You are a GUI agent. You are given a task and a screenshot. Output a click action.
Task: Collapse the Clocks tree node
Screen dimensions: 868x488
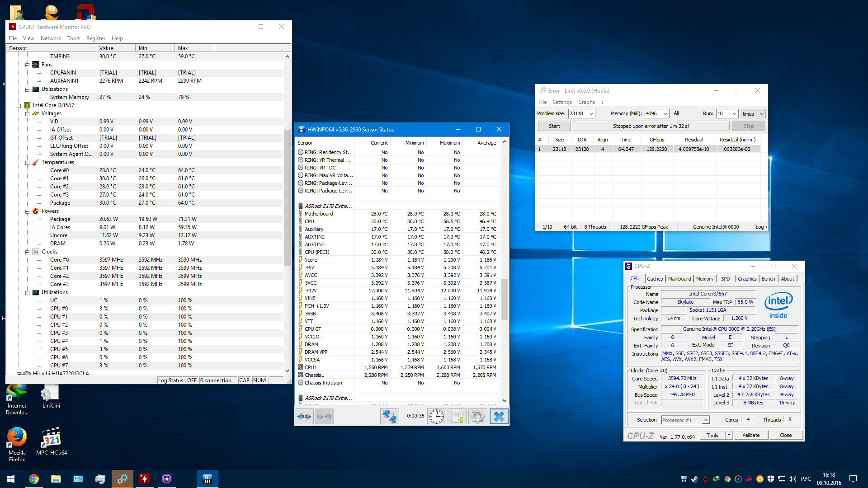point(27,252)
